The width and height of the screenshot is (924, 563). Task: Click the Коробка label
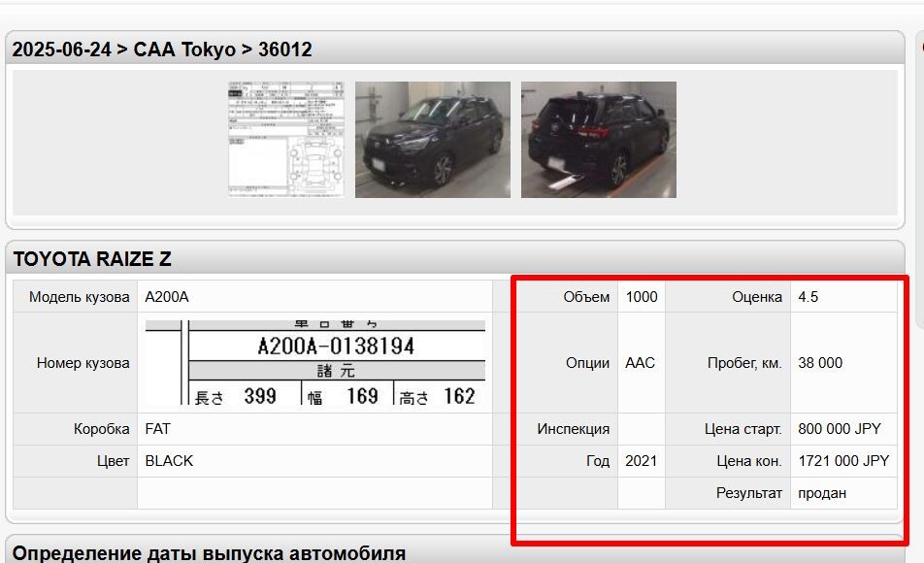click(x=101, y=429)
